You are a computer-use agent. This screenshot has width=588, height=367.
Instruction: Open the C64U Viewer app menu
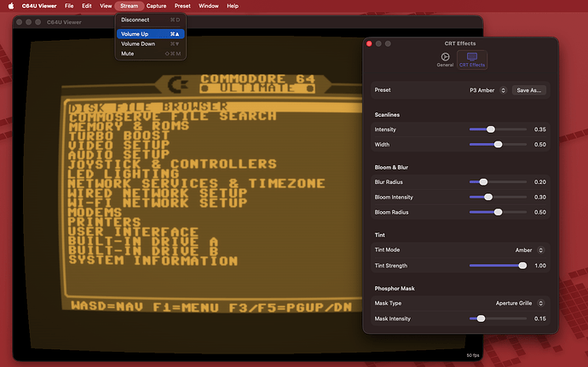pyautogui.click(x=39, y=6)
